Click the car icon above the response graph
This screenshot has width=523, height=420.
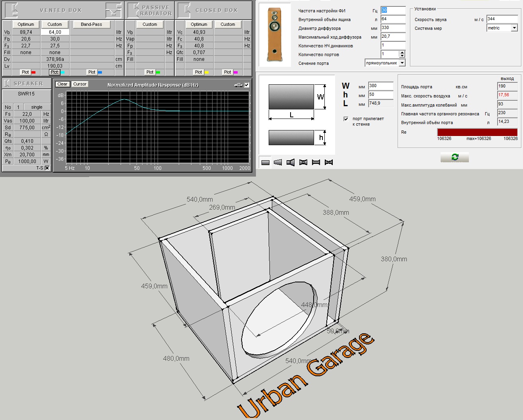[x=238, y=85]
